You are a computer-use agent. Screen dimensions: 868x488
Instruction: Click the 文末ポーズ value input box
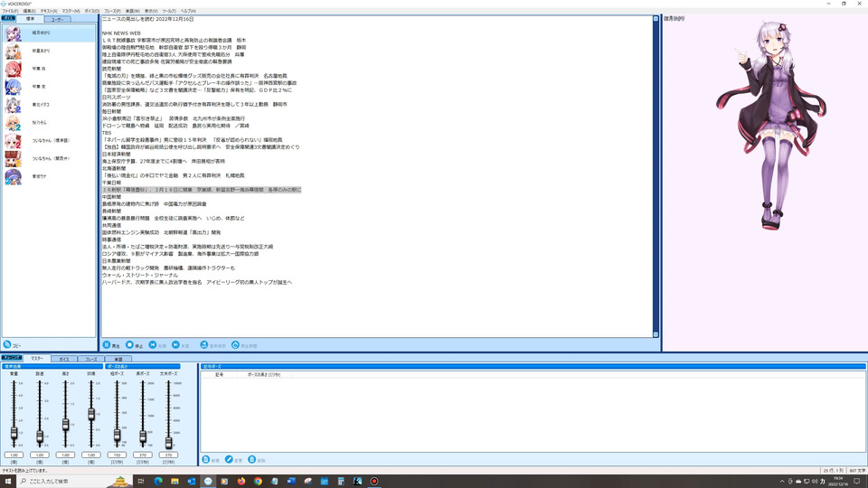168,455
